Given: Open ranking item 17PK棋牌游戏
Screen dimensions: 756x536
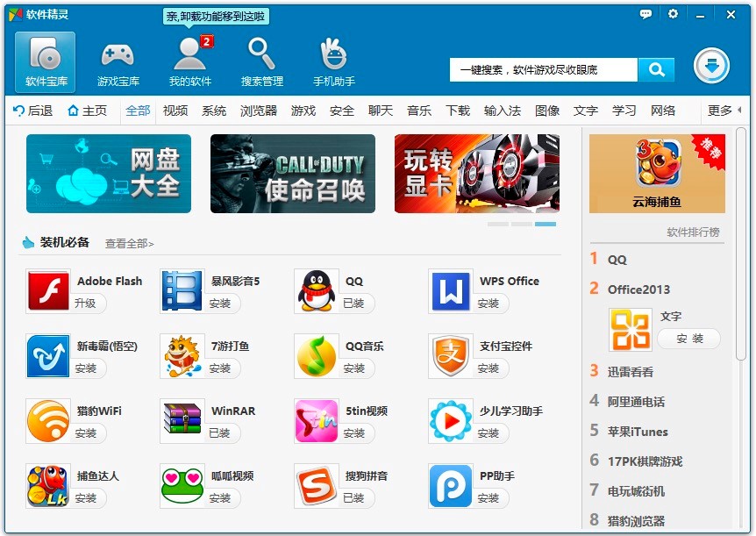Looking at the screenshot, I should pyautogui.click(x=645, y=461).
